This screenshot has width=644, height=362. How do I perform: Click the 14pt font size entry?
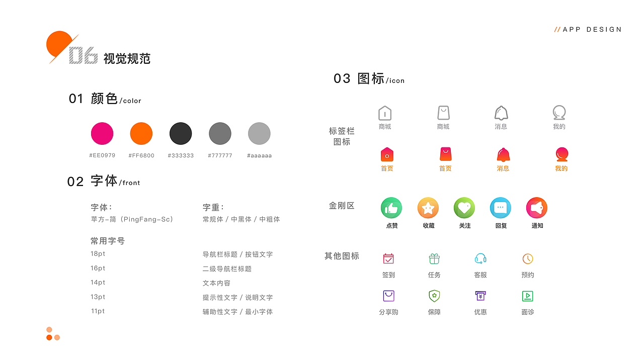click(x=98, y=283)
